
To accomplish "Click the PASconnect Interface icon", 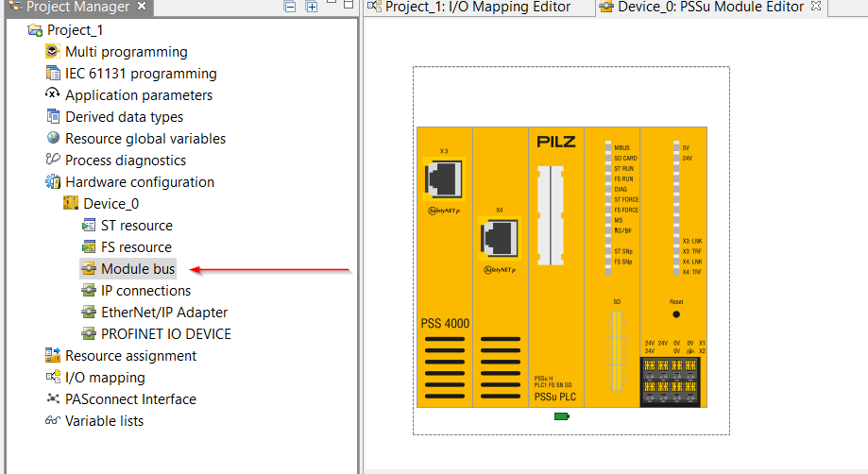I will (53, 398).
